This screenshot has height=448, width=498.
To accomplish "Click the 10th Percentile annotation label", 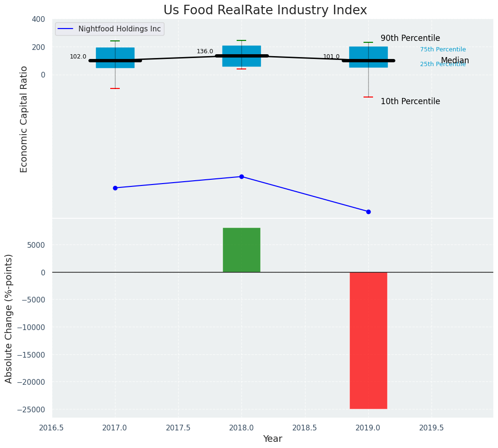I will [x=410, y=101].
